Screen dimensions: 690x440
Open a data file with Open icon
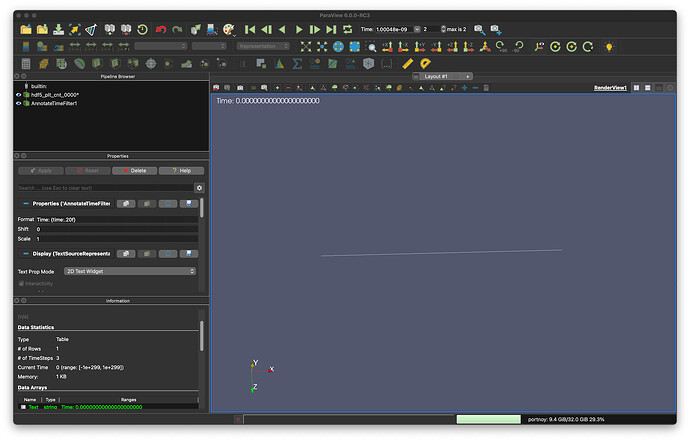26,29
